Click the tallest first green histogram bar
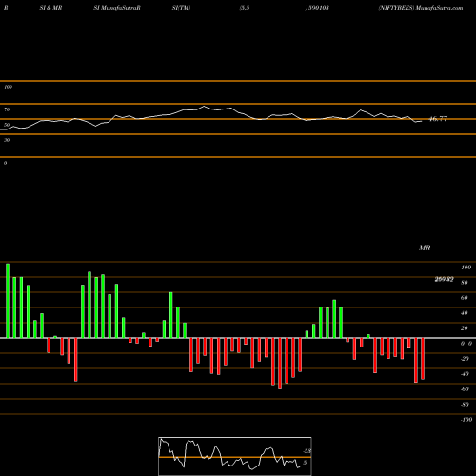 coord(8,301)
